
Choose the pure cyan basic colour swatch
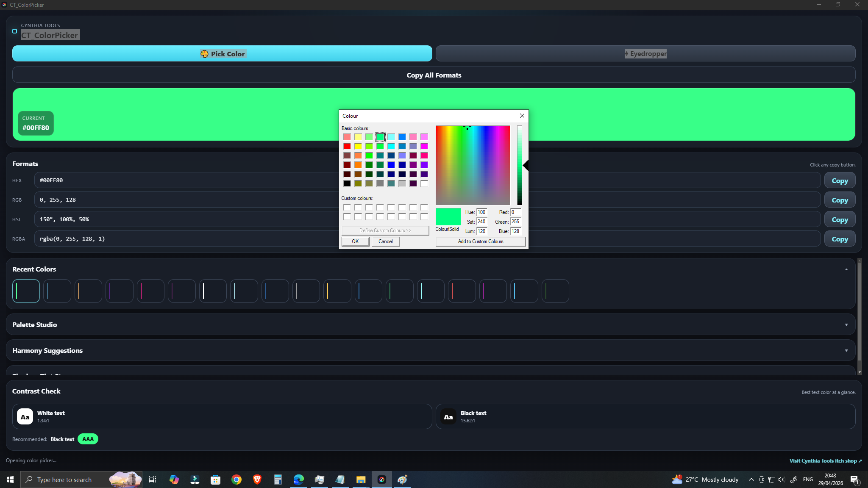[x=391, y=146]
